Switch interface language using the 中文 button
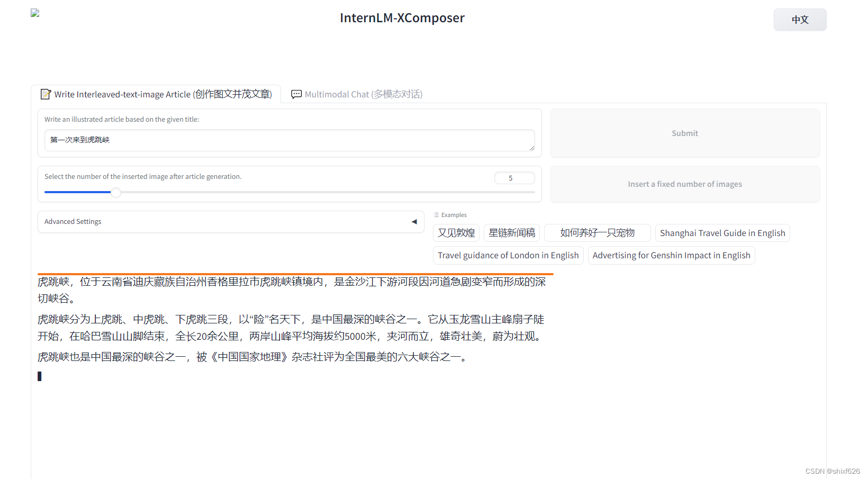Viewport: 868px width, 479px height. (x=800, y=19)
